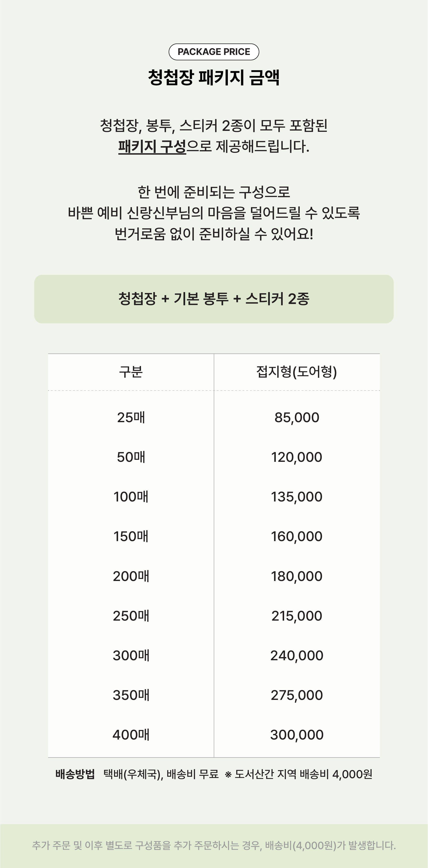Click the 120,000 price value
The height and width of the screenshot is (868, 428).
point(297,457)
